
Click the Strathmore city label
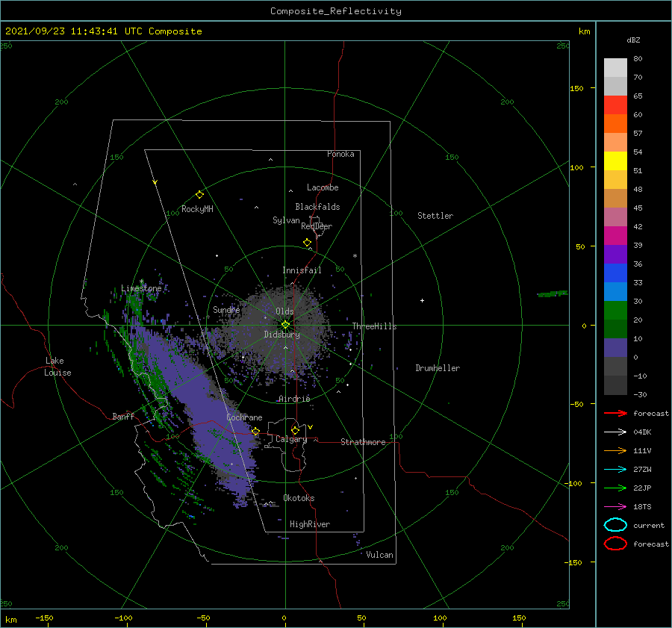[x=363, y=442]
